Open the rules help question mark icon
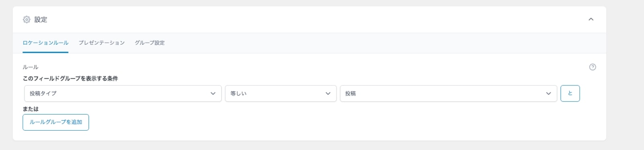 tap(592, 67)
